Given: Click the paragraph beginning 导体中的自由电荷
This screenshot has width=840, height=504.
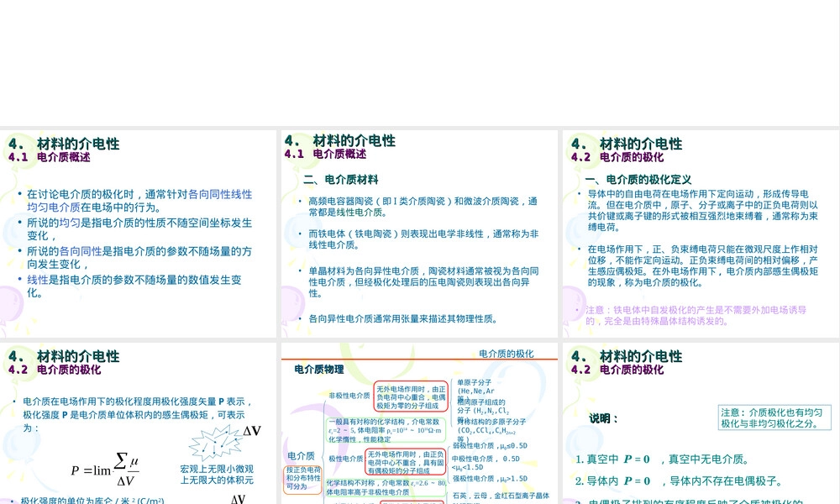Looking at the screenshot, I should point(702,211).
